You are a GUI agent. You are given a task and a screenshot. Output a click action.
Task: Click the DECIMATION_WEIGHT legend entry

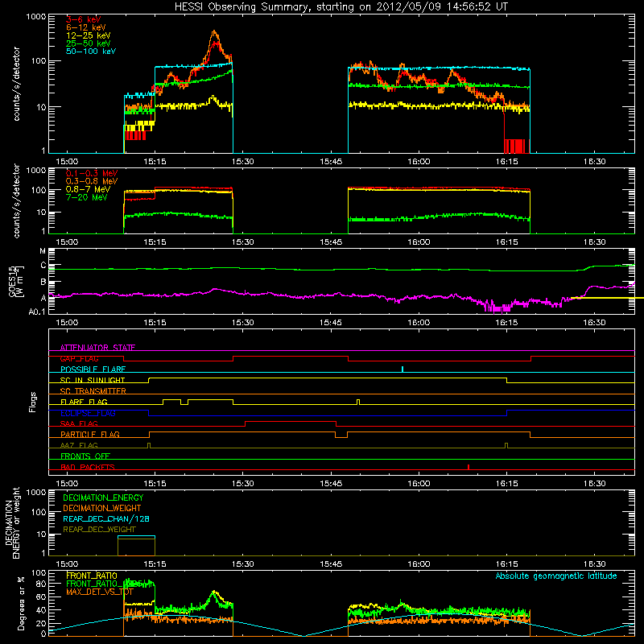[102, 509]
